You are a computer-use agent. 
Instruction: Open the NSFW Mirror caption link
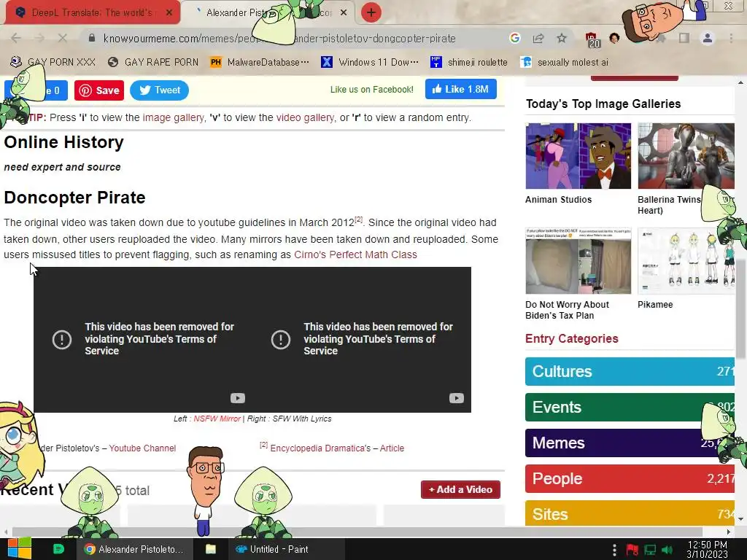click(217, 419)
